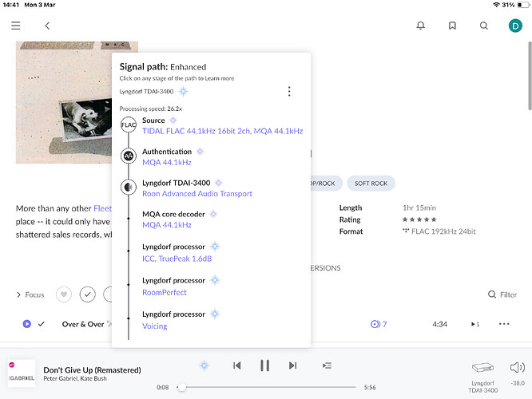Click the page vertical scrollbar
The height and width of the screenshot is (399, 532).
click(x=530, y=76)
